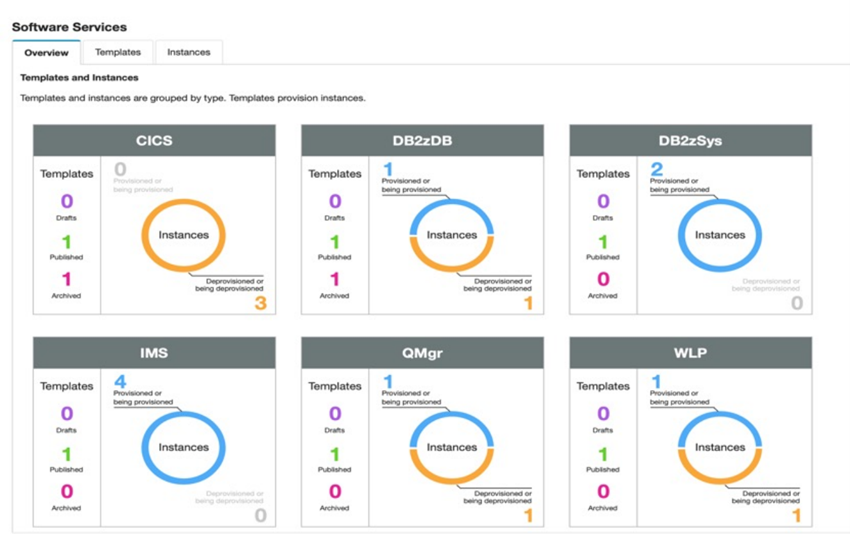Click IMS Archived count 0
The height and width of the screenshot is (534, 850).
[x=67, y=491]
